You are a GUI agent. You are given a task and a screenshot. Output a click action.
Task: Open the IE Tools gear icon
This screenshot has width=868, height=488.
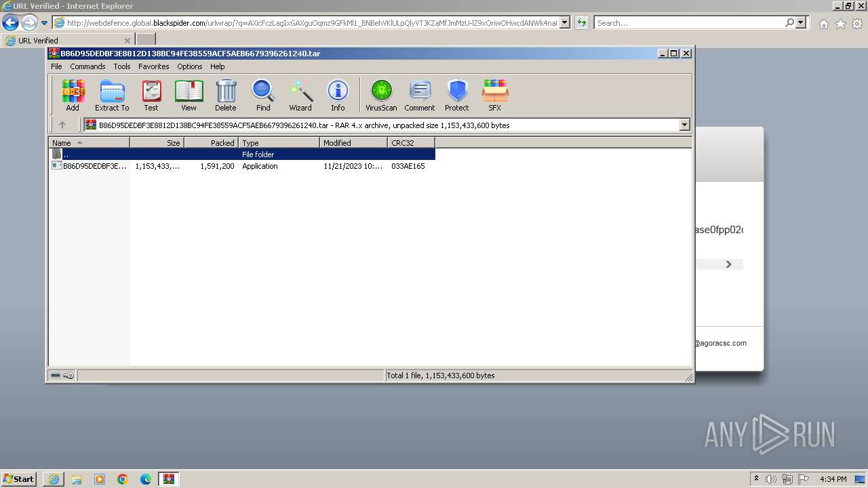(x=857, y=24)
